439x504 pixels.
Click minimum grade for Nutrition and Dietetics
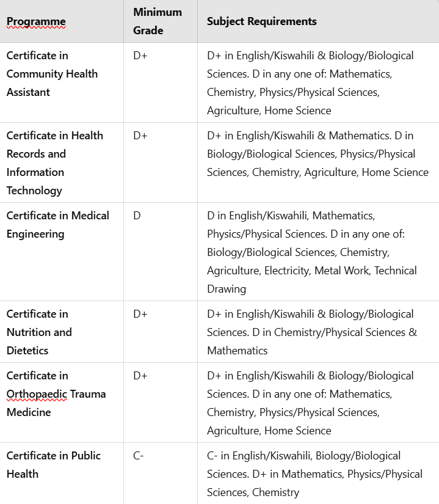coord(140,314)
